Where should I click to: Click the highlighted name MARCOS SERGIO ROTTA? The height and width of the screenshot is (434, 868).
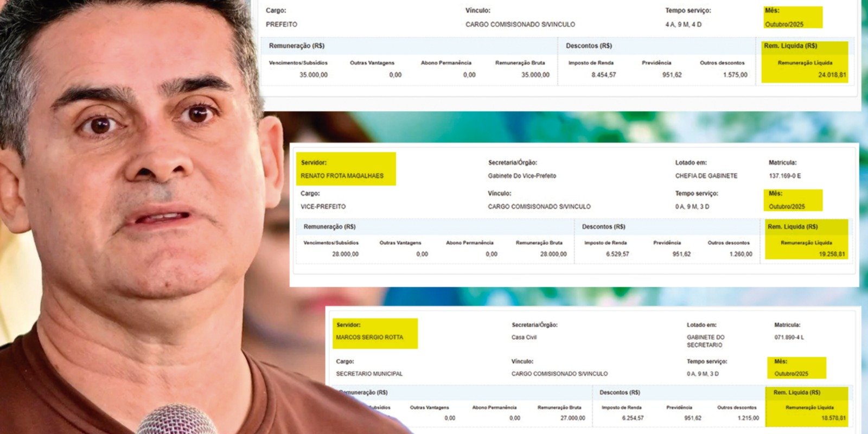pos(369,337)
